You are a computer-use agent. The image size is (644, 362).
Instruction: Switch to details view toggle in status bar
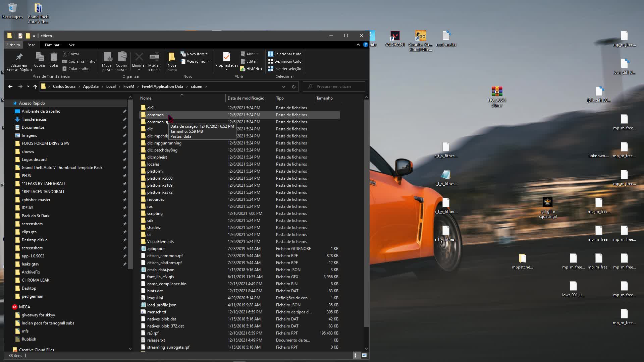tap(356, 355)
